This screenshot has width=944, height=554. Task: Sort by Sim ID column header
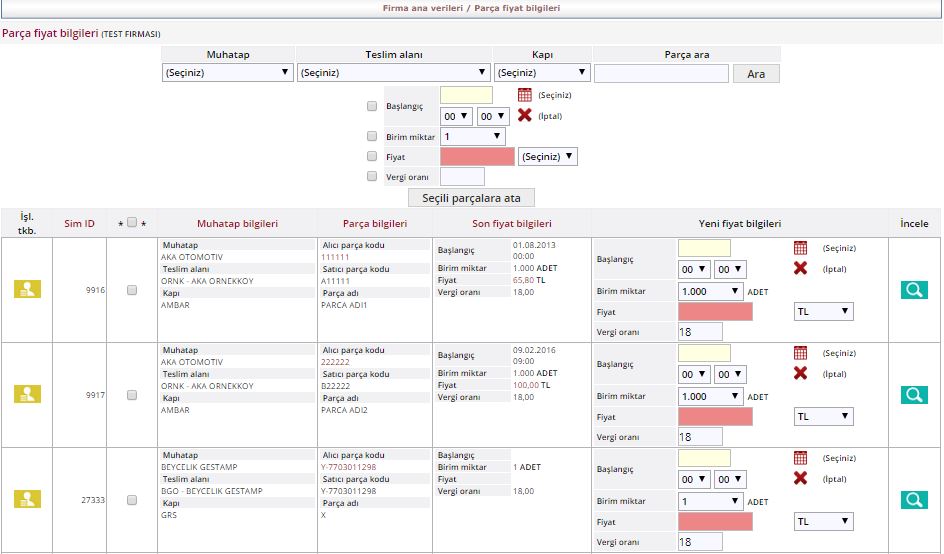(x=79, y=224)
